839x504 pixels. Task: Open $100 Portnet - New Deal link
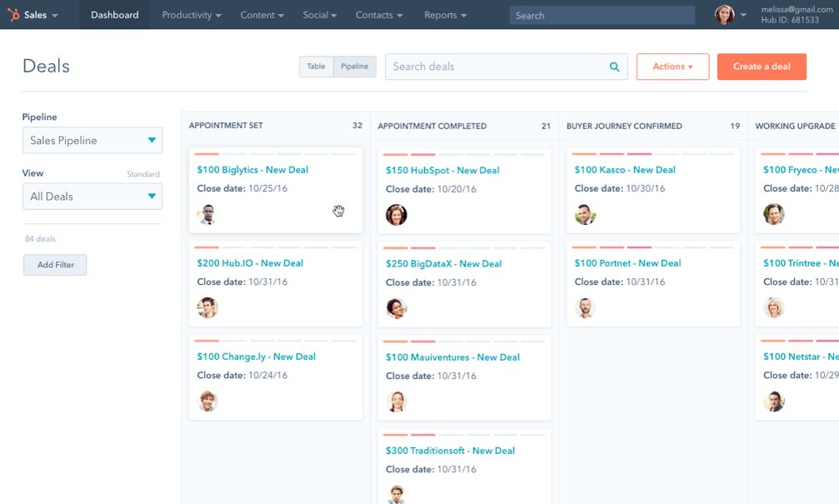[627, 263]
